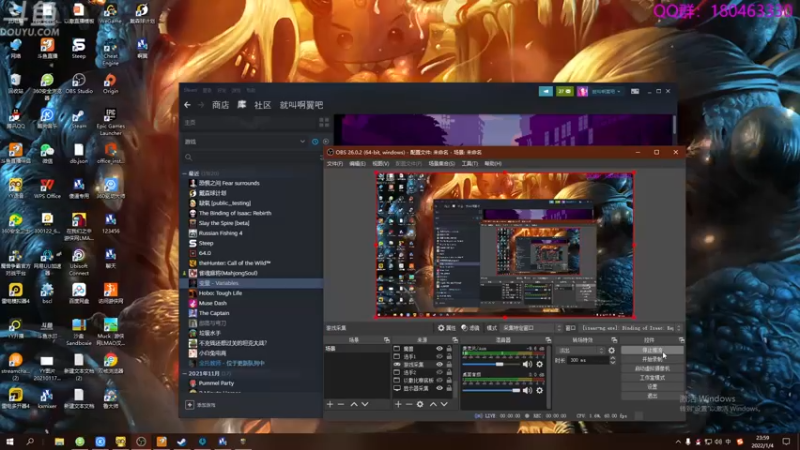Click the Steam ready-to-play filter icon
This screenshot has height=450, width=800.
tap(326, 141)
